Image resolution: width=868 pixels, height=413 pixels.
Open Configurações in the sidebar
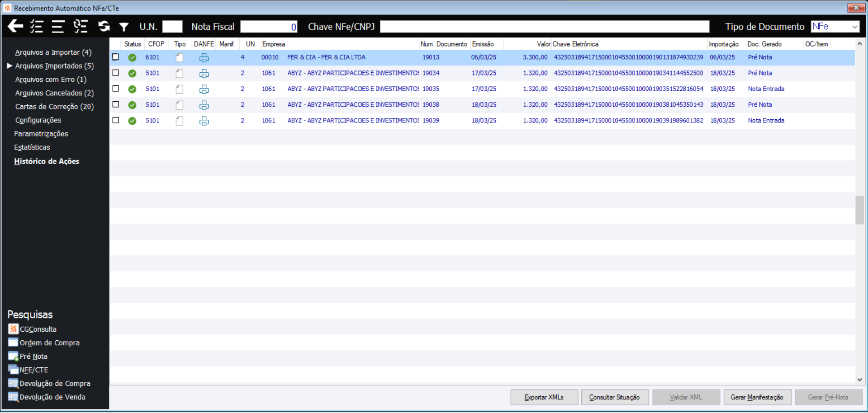pos(38,120)
